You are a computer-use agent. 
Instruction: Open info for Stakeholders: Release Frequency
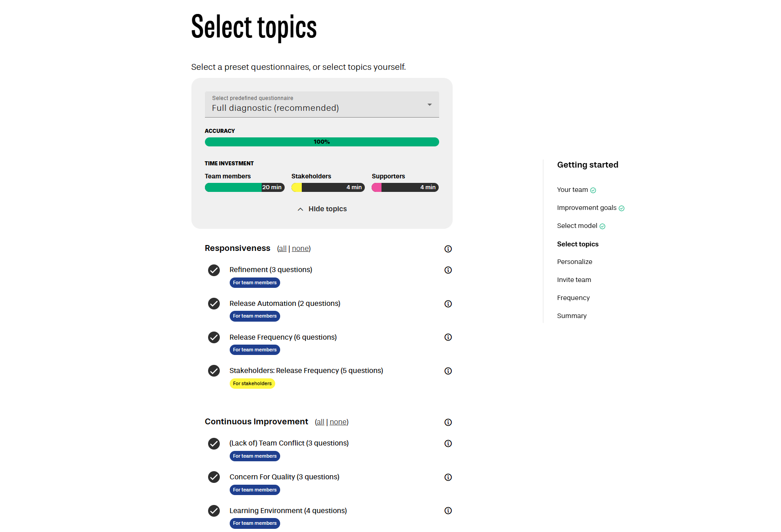coord(448,371)
